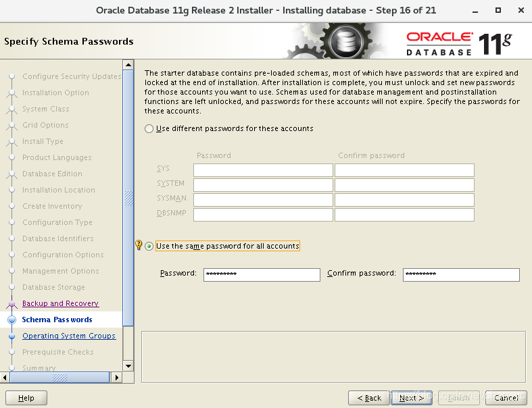Click the Install Type step
This screenshot has height=408, width=532.
click(43, 141)
